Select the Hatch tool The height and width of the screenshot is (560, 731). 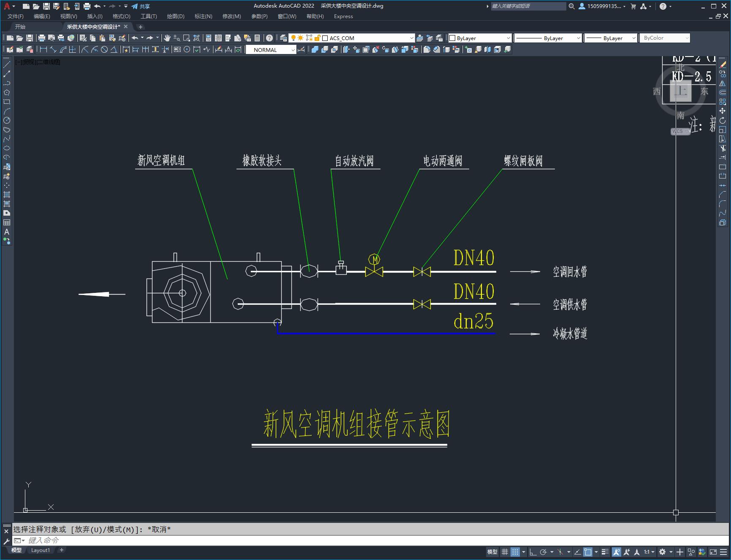pyautogui.click(x=6, y=195)
